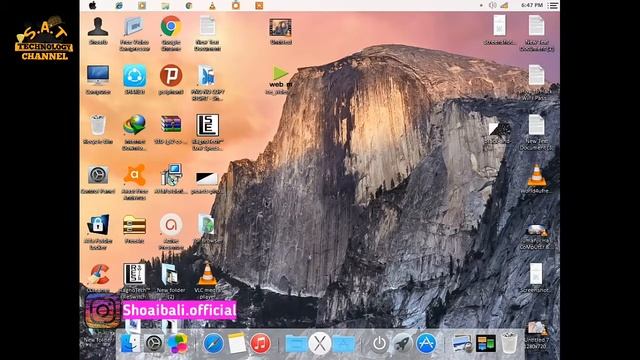The height and width of the screenshot is (360, 640).
Task: Launch the SHAREit desktop shortcut
Action: tap(135, 76)
